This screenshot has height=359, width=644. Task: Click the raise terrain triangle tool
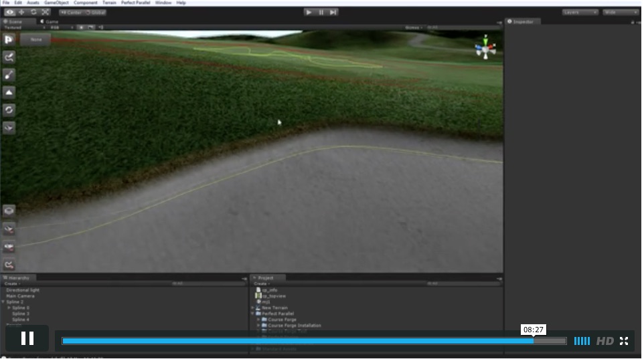click(x=9, y=92)
